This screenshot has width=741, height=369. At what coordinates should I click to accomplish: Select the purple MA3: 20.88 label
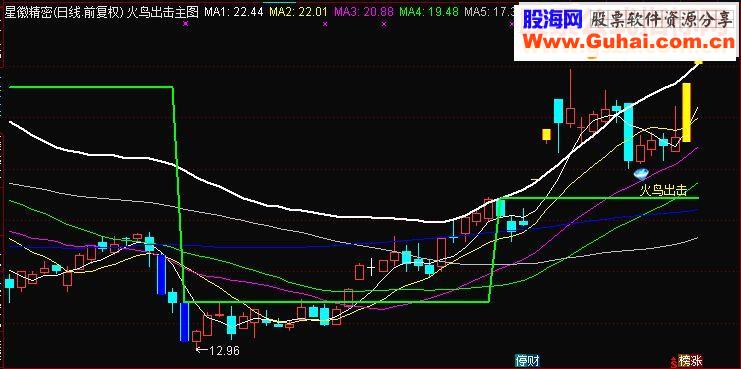364,12
